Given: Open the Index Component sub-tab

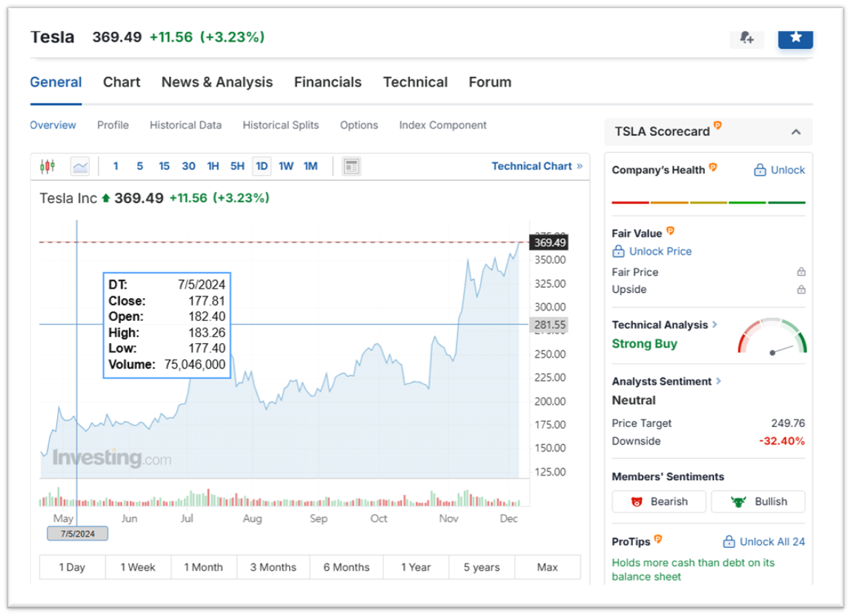Looking at the screenshot, I should click(x=443, y=125).
